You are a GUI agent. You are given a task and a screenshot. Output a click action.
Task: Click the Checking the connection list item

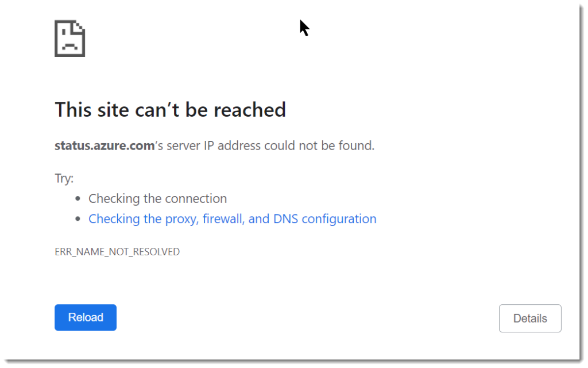[157, 198]
